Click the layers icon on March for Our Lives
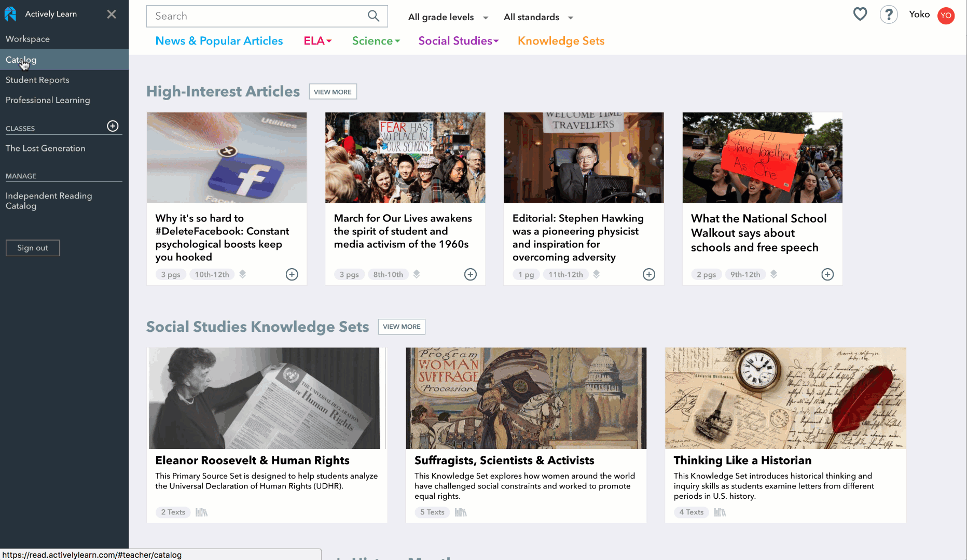This screenshot has height=560, width=967. coord(417,274)
